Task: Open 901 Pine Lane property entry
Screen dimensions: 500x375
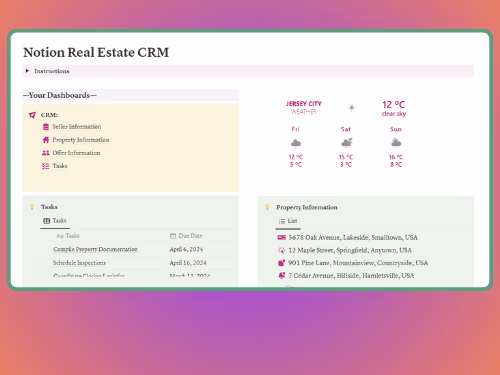Action: coord(358,263)
